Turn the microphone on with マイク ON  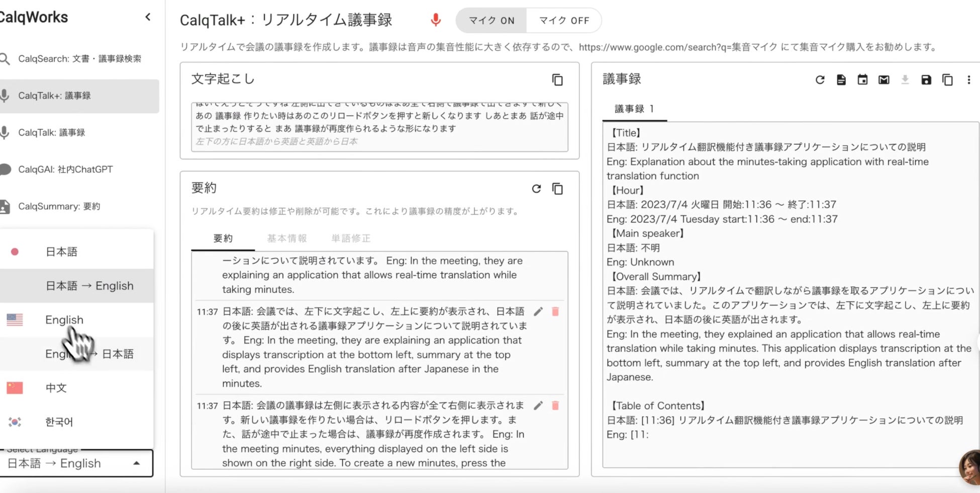(492, 21)
